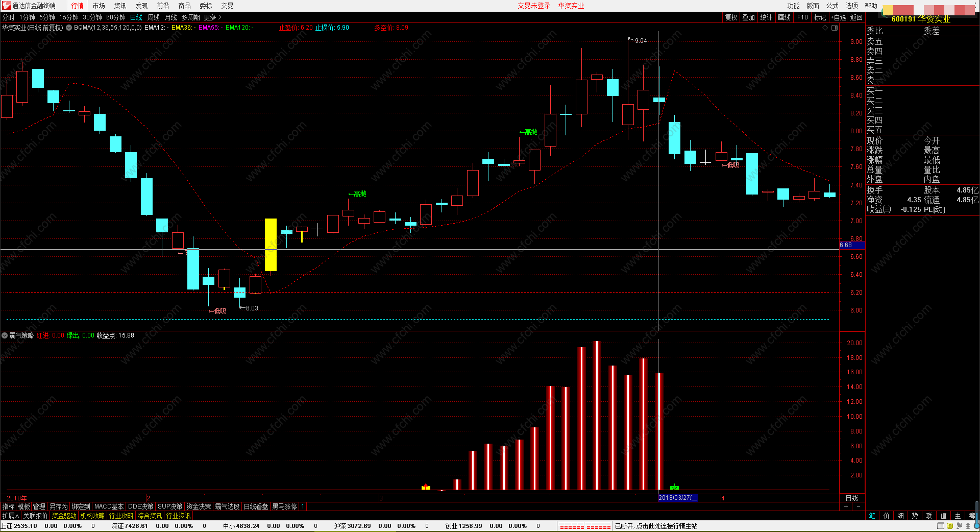Click +自选 to add to watchlist
This screenshot has height=532, width=980.
[839, 17]
